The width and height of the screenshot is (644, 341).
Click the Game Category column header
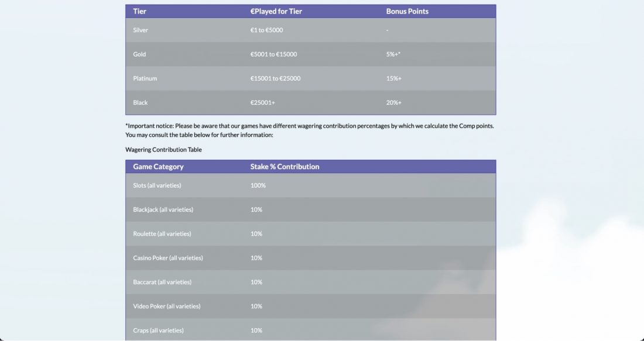pos(158,167)
